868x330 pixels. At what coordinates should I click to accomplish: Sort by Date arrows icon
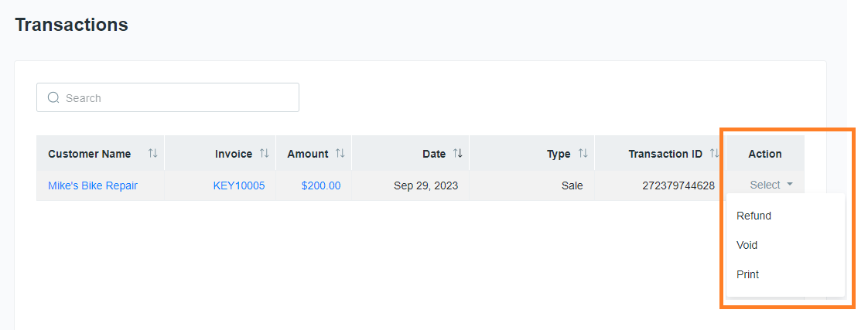(x=457, y=154)
